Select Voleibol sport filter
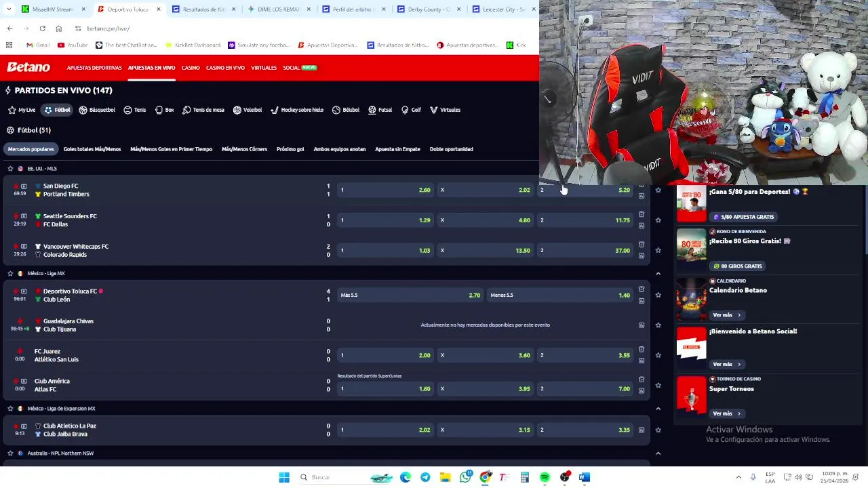The height and width of the screenshot is (488, 868). point(248,110)
